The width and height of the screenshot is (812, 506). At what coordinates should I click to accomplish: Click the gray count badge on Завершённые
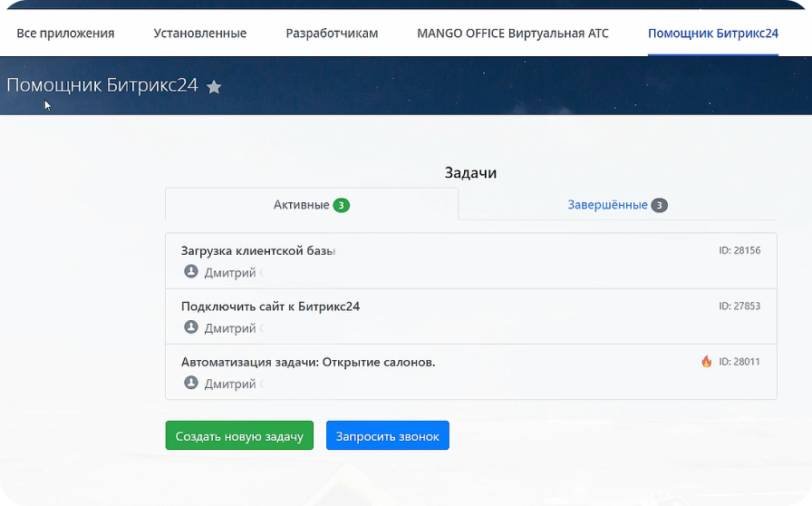(660, 206)
